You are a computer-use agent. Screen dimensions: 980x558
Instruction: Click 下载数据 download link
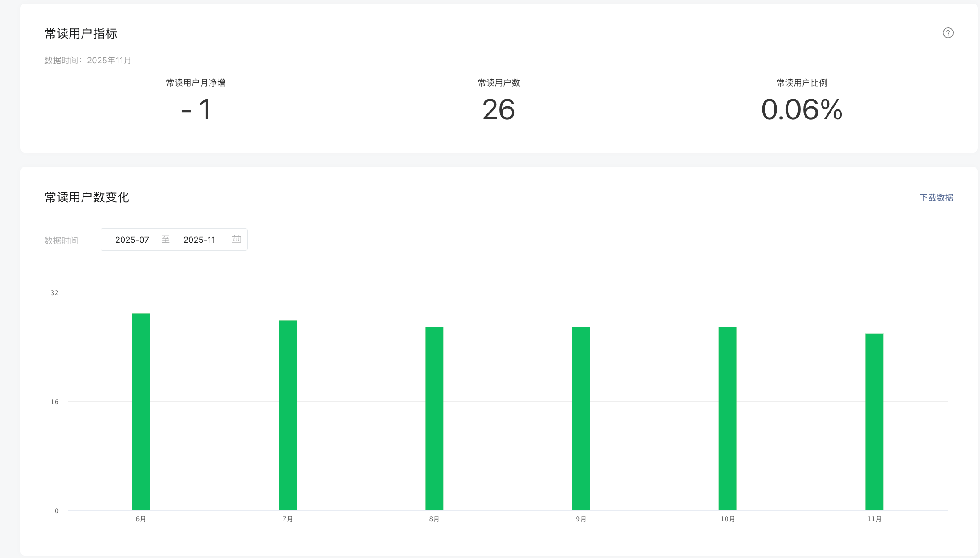pyautogui.click(x=936, y=198)
